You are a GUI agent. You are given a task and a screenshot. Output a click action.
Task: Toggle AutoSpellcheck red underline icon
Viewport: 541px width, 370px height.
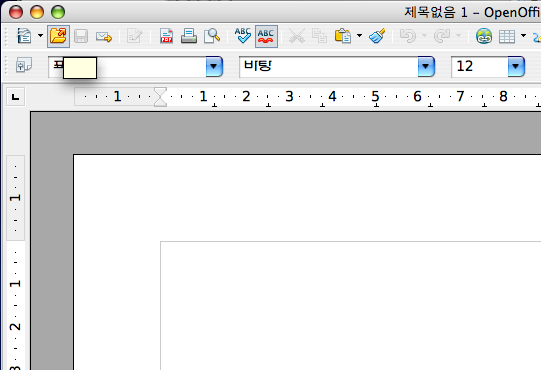[266, 36]
